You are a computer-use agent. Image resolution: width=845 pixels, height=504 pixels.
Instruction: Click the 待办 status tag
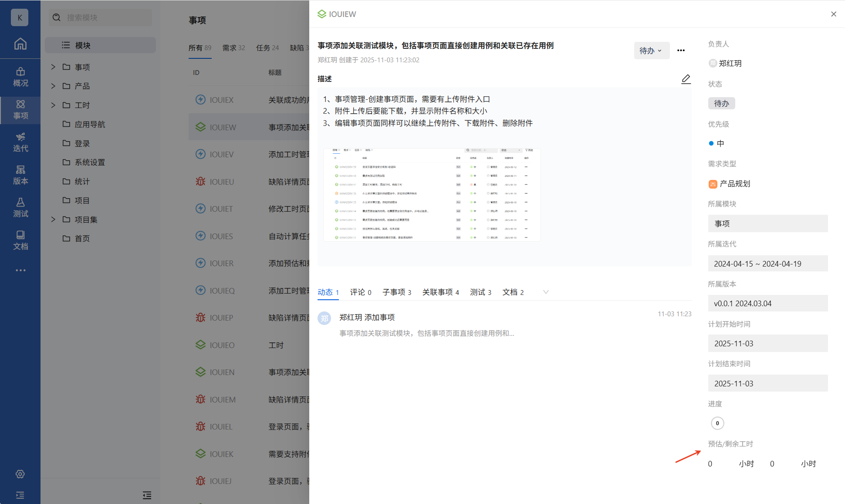(x=721, y=103)
